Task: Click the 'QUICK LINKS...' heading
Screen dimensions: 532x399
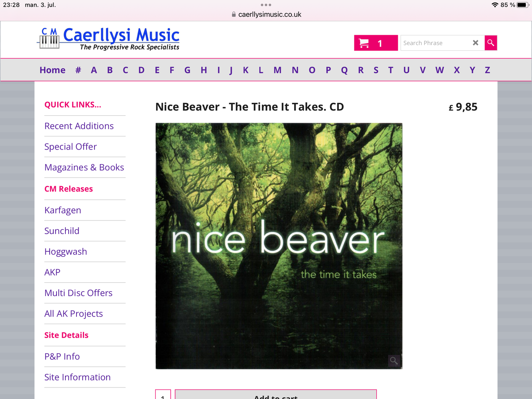Action: pyautogui.click(x=73, y=105)
